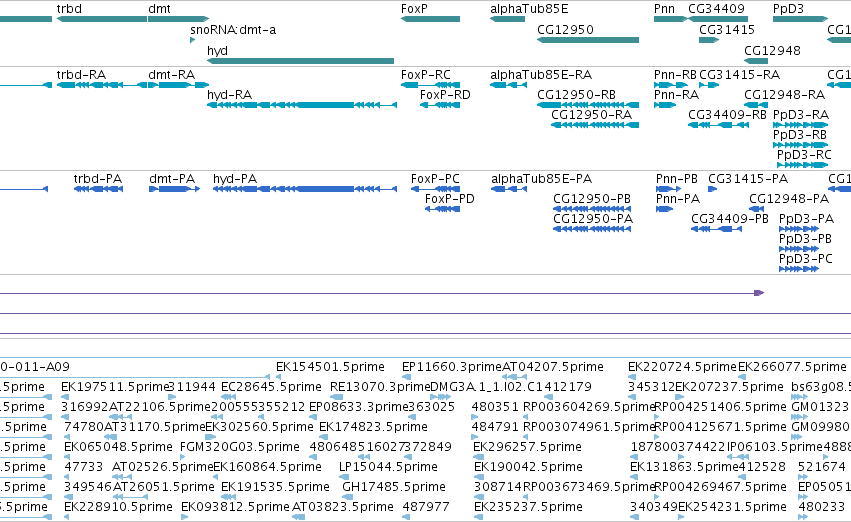Click EST EP11660.3prime

coord(452,367)
